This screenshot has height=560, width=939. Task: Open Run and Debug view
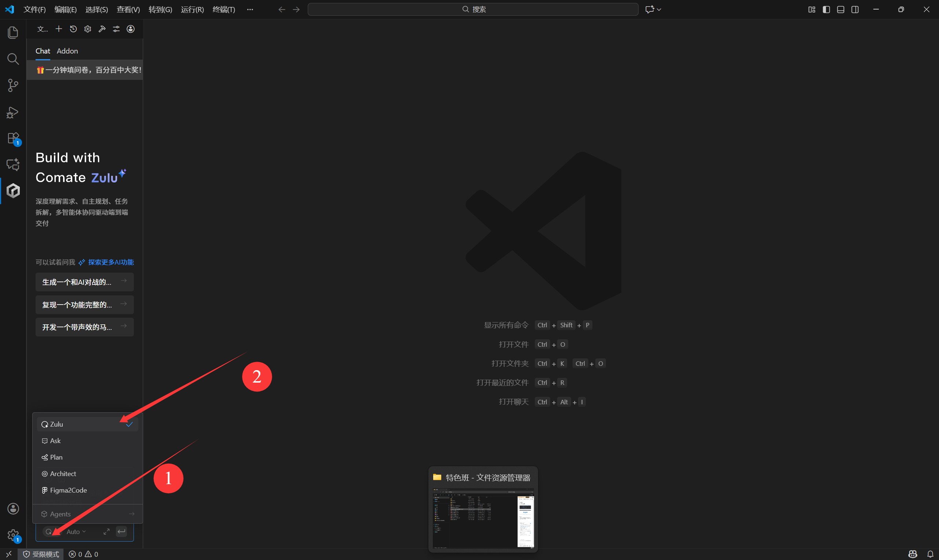pos(13,112)
